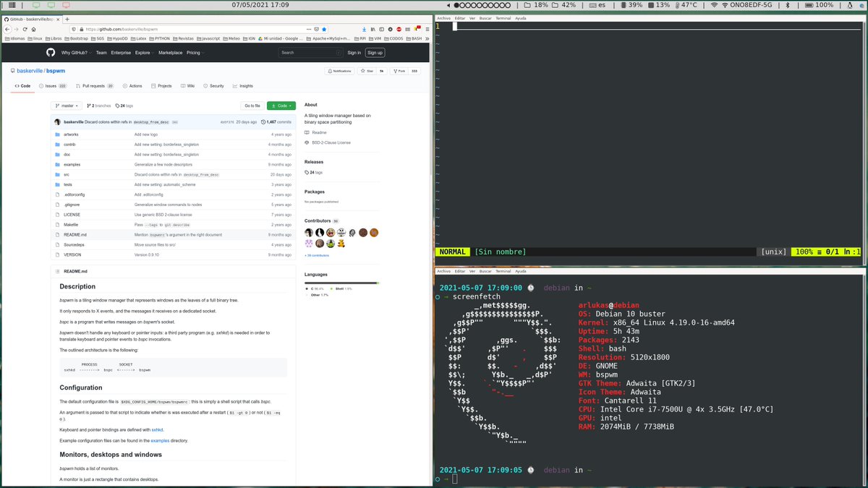Screen dimensions: 868x488
Task: Click the baskerville owner link
Action: click(x=30, y=71)
